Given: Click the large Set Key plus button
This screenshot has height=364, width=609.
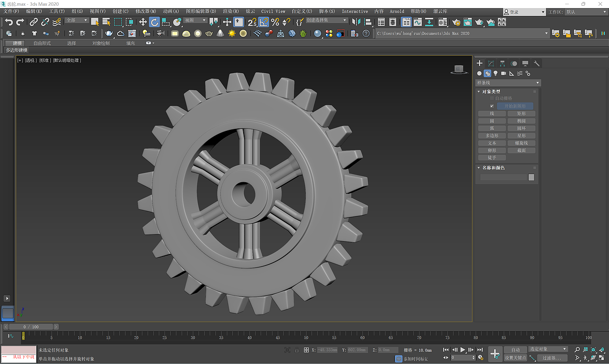Looking at the screenshot, I should click(495, 354).
